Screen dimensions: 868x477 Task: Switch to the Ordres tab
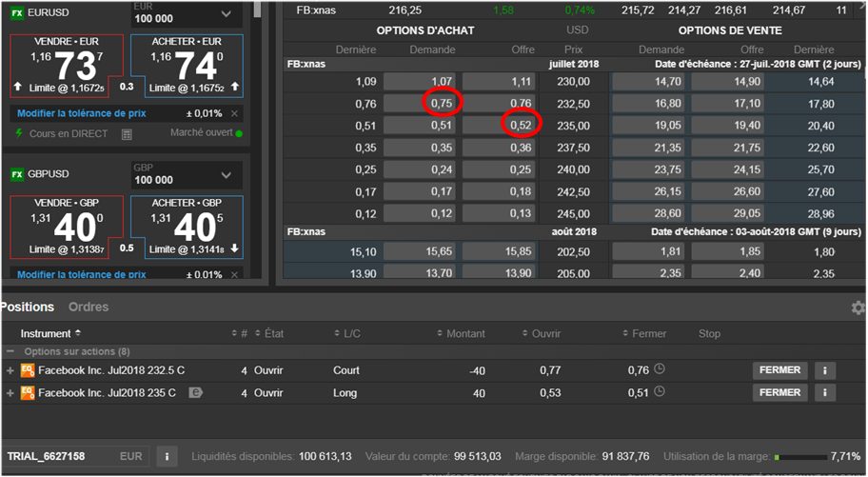(x=89, y=307)
